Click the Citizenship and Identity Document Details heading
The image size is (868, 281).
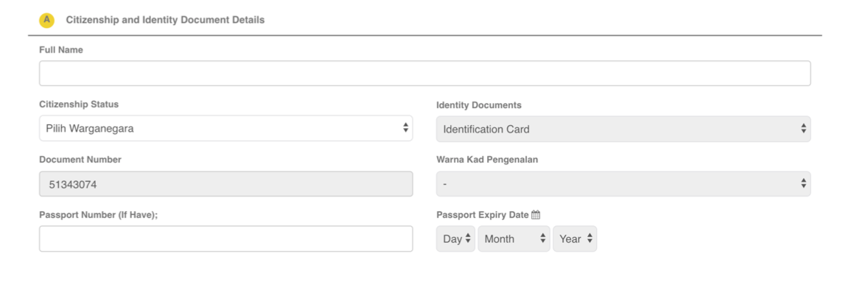coord(166,20)
